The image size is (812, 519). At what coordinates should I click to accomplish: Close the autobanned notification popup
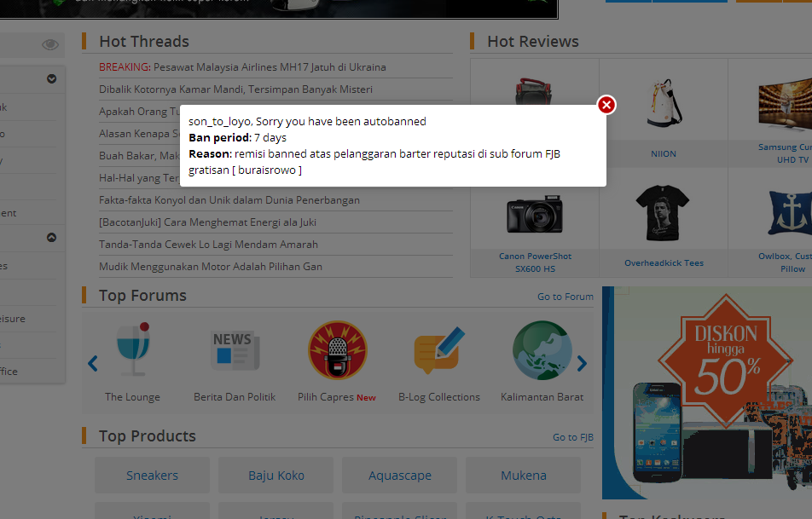tap(606, 105)
